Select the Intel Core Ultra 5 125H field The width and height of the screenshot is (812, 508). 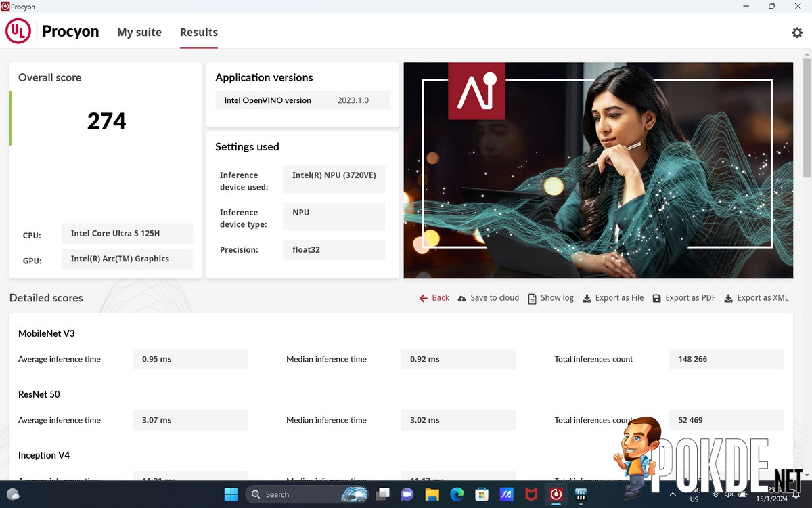click(127, 234)
